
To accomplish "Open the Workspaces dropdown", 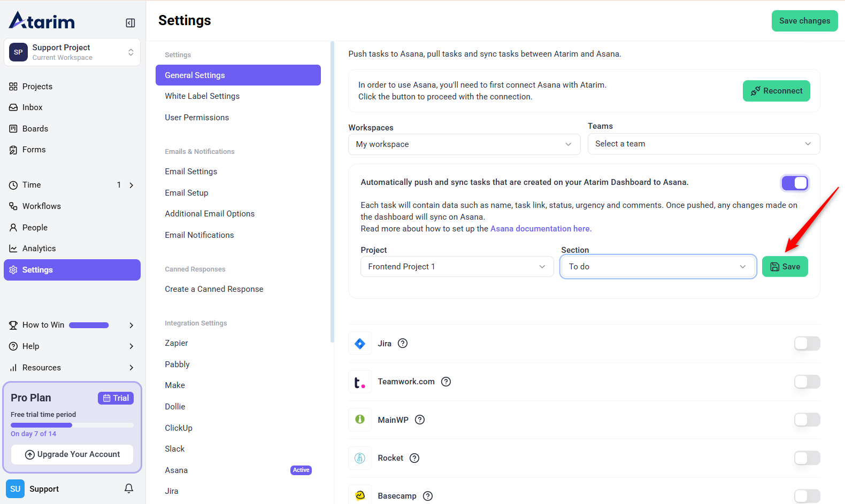I will [464, 144].
